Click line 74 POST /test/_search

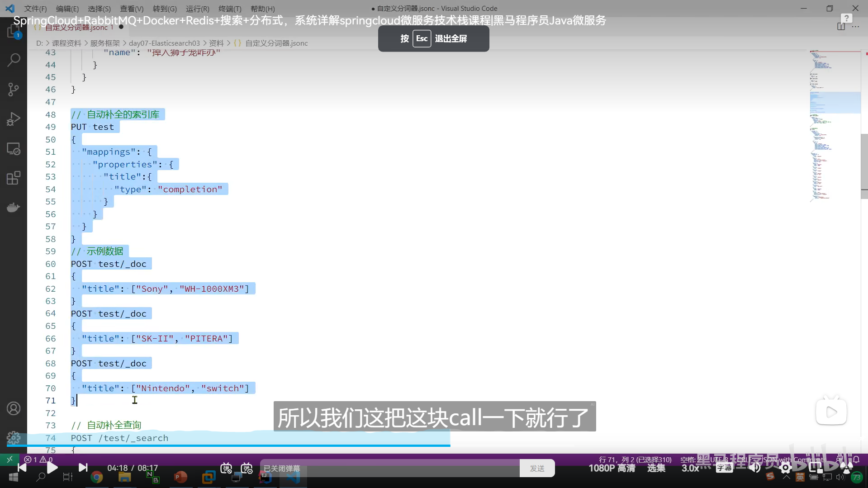(x=120, y=438)
